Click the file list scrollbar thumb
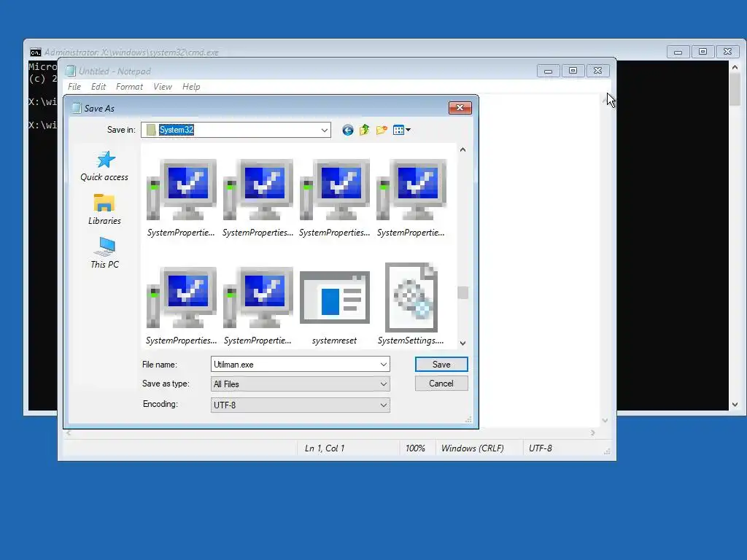 (x=462, y=292)
